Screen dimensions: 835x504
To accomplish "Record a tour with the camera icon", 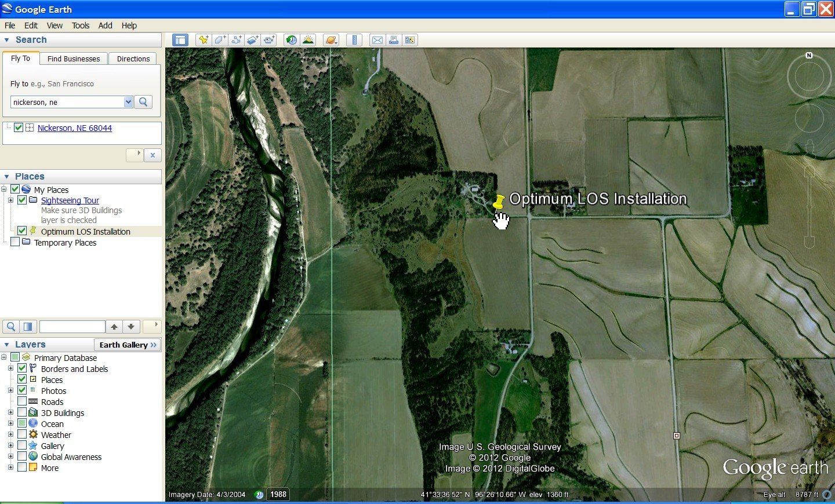I will click(269, 40).
